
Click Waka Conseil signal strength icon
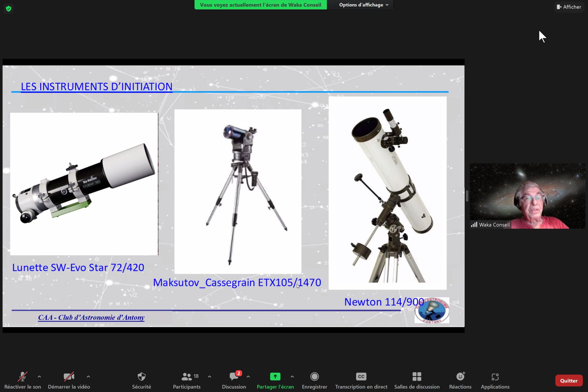474,225
